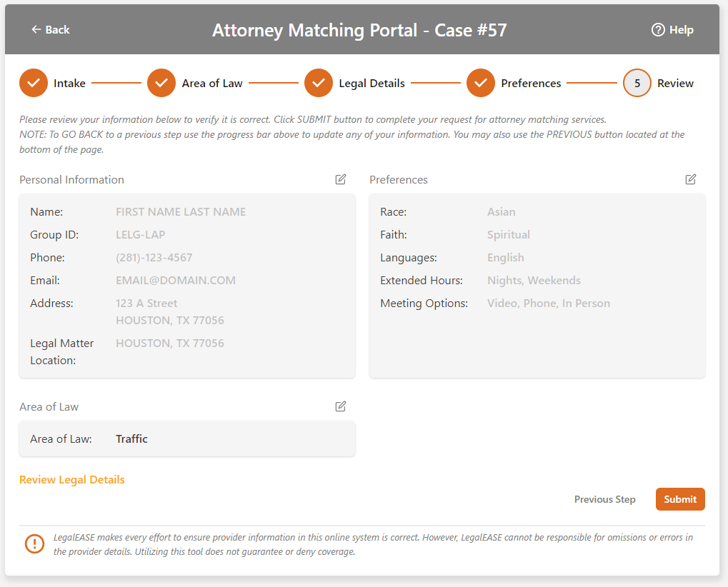Click the Back text in the header
The width and height of the screenshot is (728, 587).
pos(57,29)
